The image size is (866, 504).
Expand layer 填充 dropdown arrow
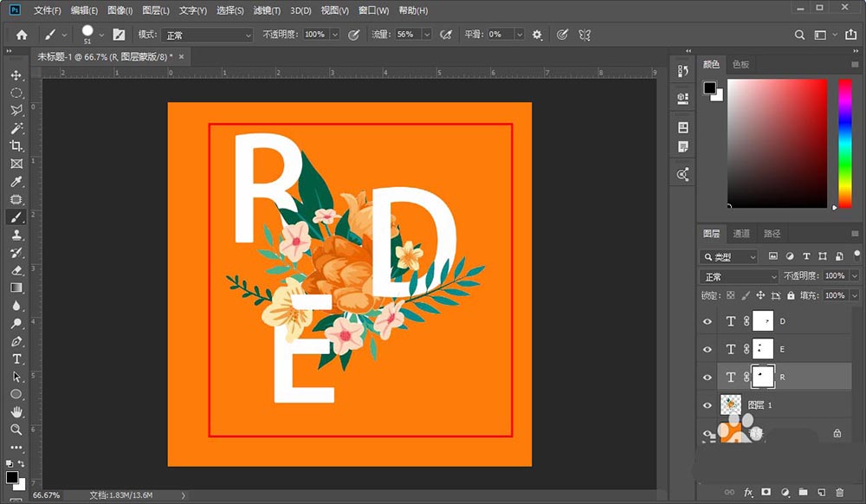(x=855, y=295)
